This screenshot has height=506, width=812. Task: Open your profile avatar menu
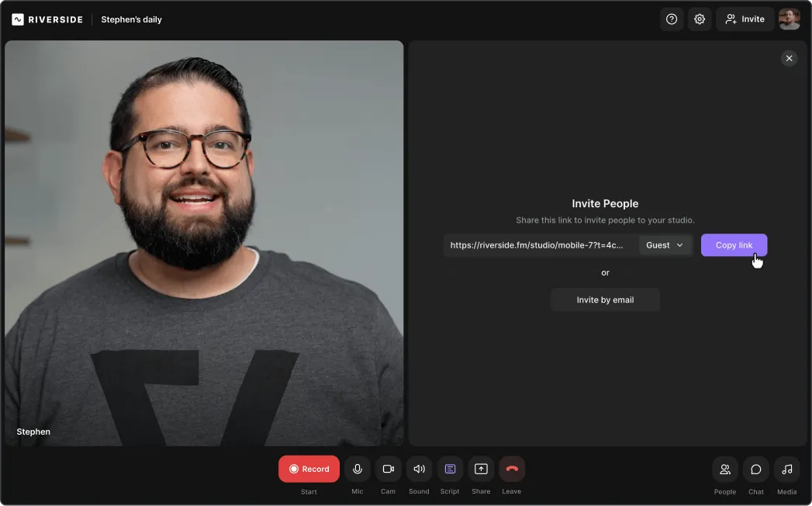[789, 19]
